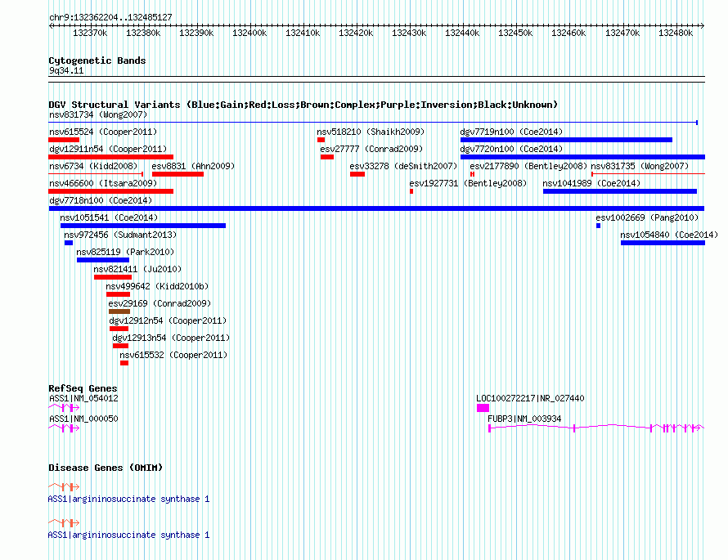Screen dimensions: 728x560
Task: Select the nsv466600 (Itsara2009) loss bar
Action: (x=110, y=191)
